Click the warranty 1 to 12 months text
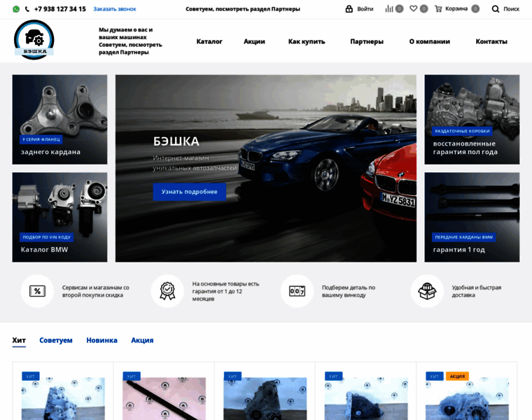532x420 pixels. point(225,291)
